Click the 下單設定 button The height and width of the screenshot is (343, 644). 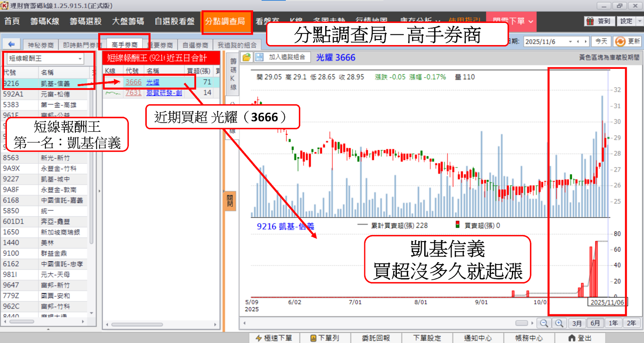click(427, 338)
